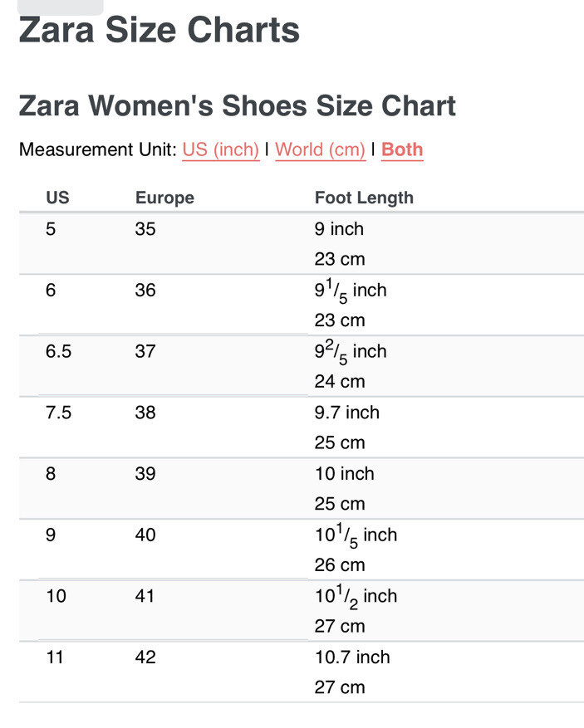
Task: Select the US size 7.5 cell
Action: pos(58,413)
